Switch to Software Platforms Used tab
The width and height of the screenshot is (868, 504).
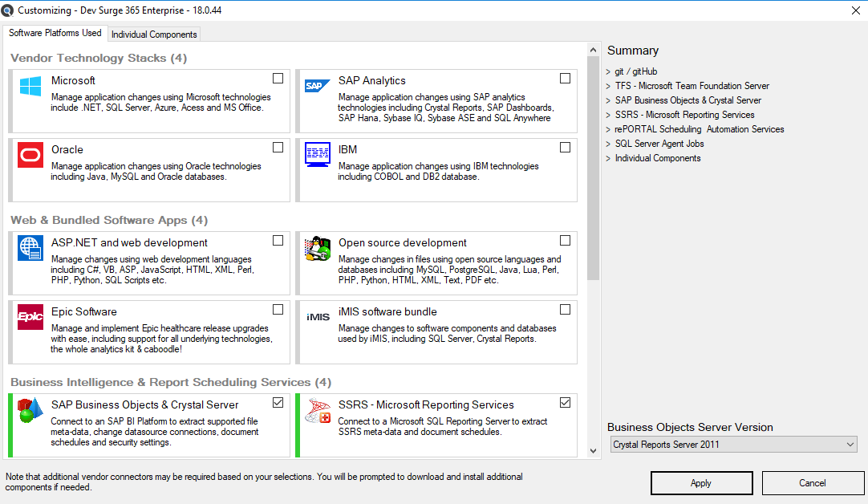[x=55, y=33]
